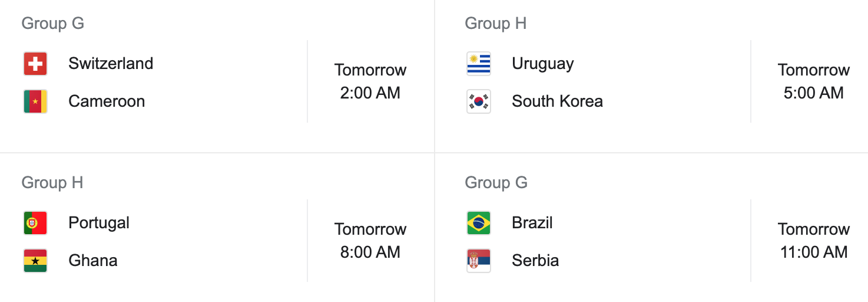This screenshot has height=302, width=868.
Task: Click the Ghana flag icon
Action: pos(35,261)
